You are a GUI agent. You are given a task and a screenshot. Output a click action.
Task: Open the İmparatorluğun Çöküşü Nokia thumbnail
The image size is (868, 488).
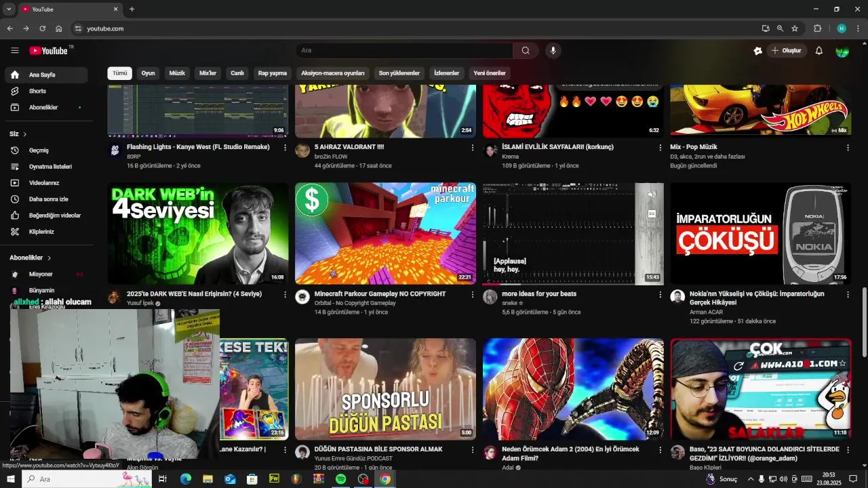tap(760, 233)
